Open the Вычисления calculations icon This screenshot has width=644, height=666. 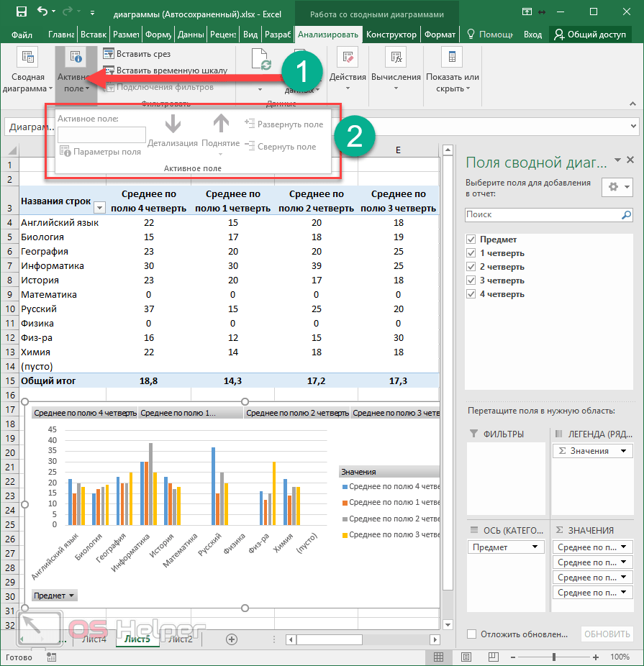[396, 59]
